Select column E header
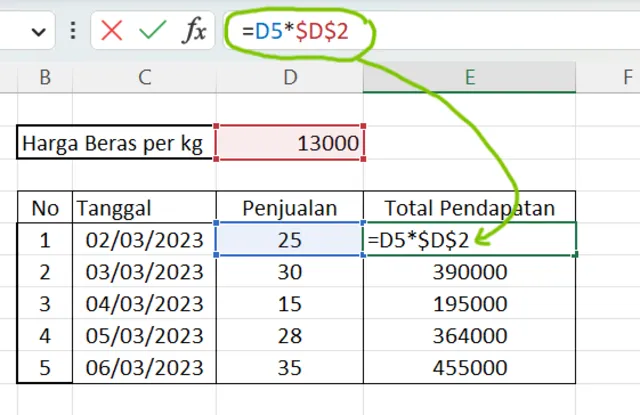 pos(469,77)
